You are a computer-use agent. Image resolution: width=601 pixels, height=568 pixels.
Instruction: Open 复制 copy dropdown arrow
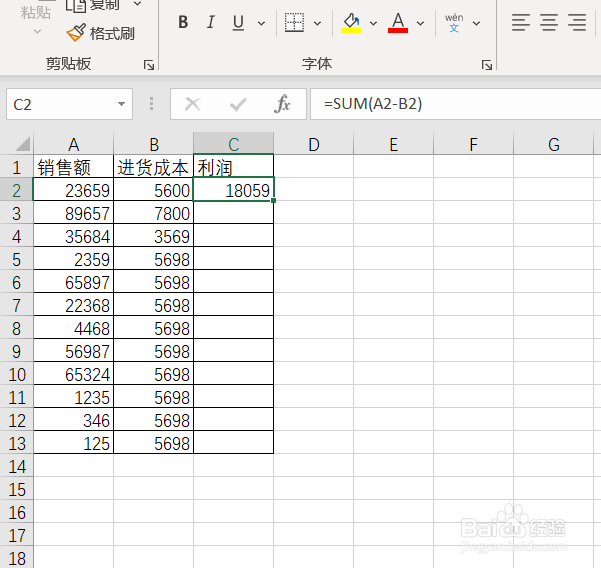click(x=137, y=5)
